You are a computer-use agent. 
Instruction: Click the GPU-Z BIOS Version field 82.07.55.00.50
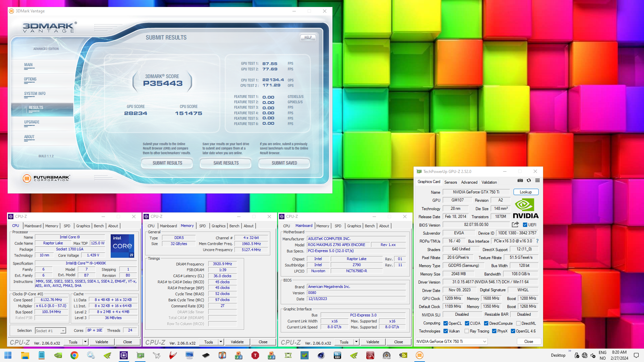pos(476,225)
